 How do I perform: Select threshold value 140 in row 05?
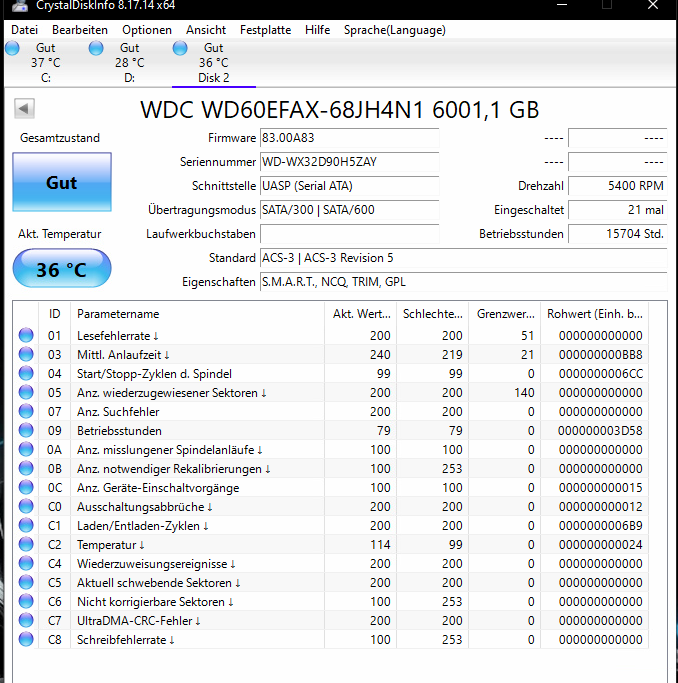[x=524, y=393]
